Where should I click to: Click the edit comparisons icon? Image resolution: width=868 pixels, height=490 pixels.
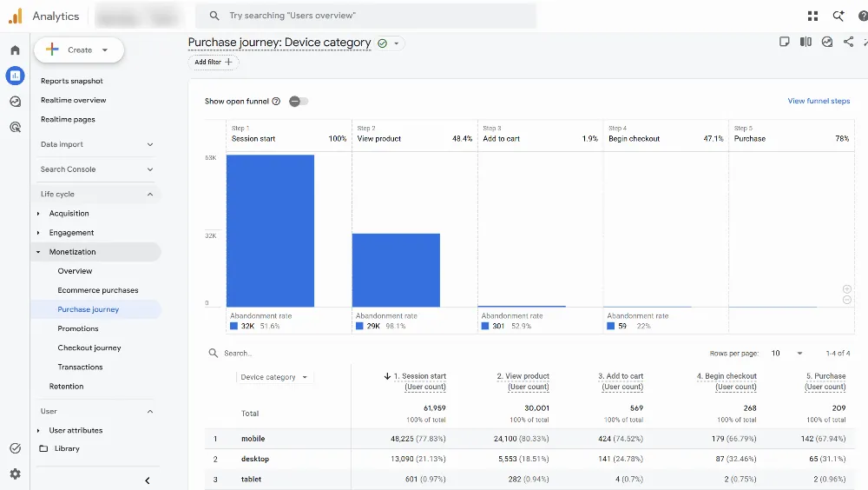coord(806,42)
